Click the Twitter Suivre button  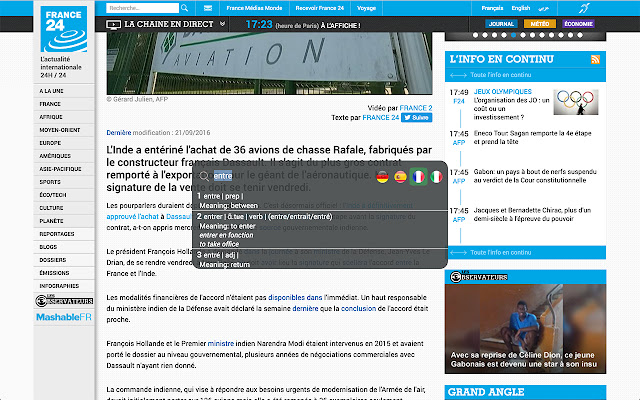416,118
